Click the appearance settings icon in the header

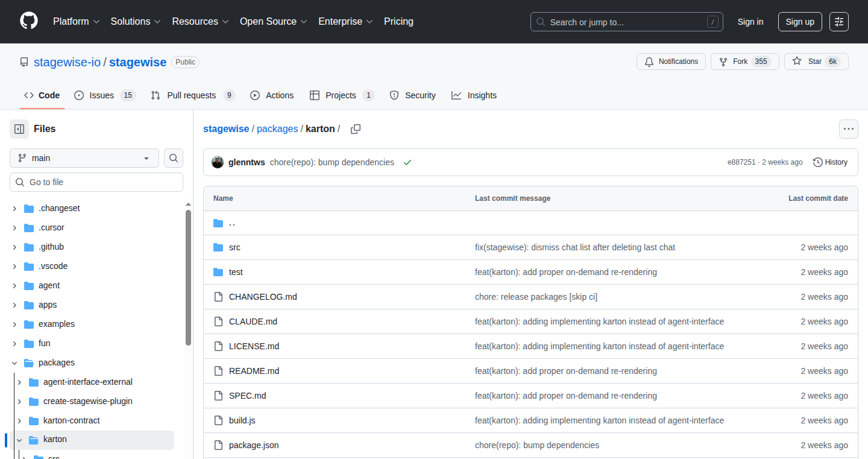(839, 22)
